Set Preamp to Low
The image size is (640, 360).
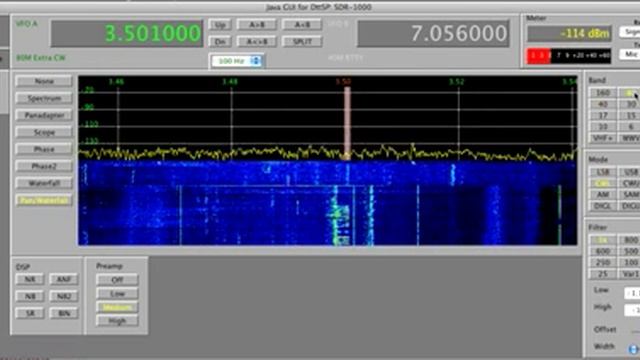(x=117, y=293)
